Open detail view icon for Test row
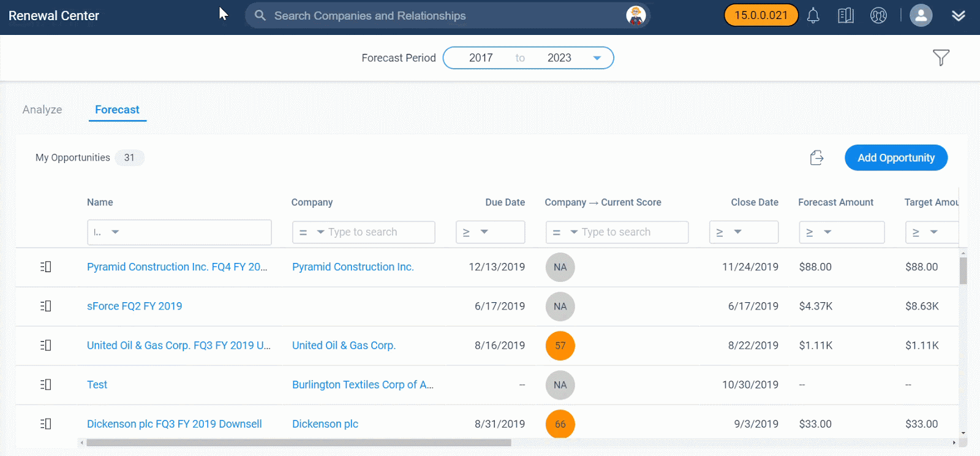980x456 pixels. tap(46, 384)
